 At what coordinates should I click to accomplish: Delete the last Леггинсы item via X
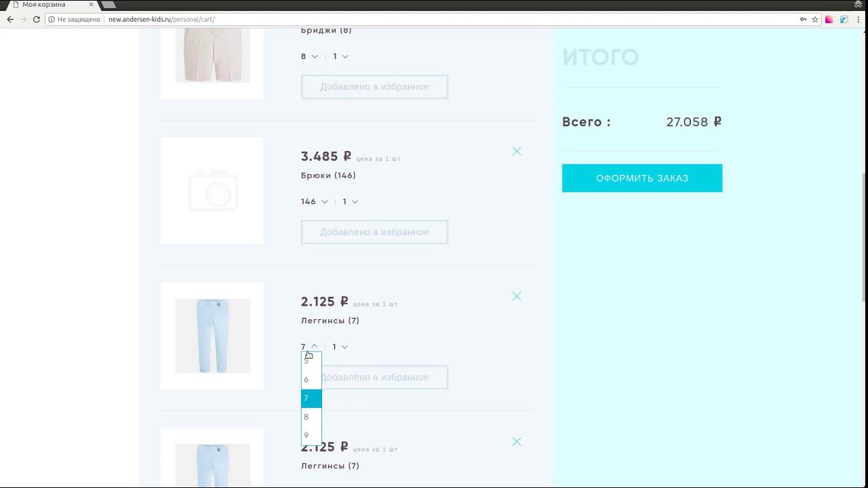[517, 442]
